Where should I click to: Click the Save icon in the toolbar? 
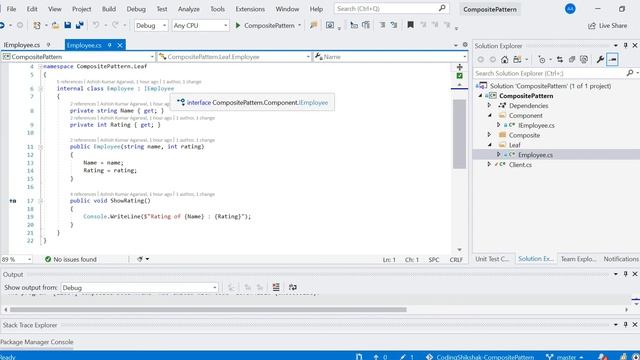point(67,25)
